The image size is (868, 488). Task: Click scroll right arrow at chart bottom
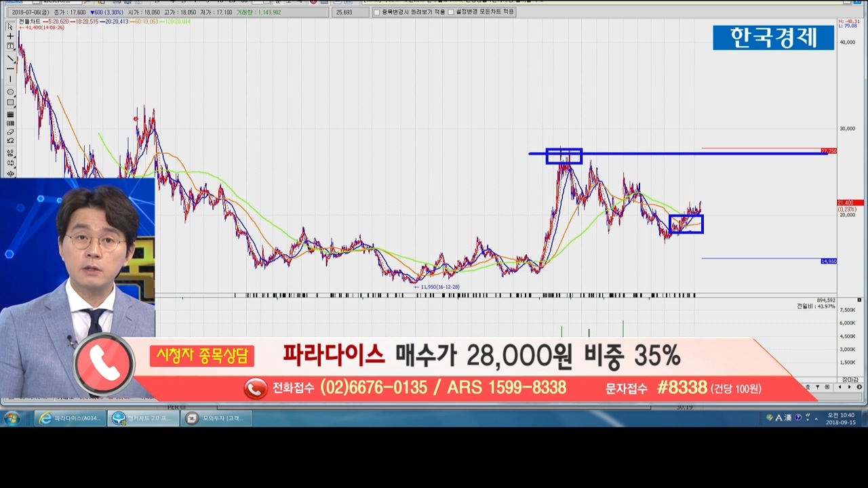(x=849, y=387)
